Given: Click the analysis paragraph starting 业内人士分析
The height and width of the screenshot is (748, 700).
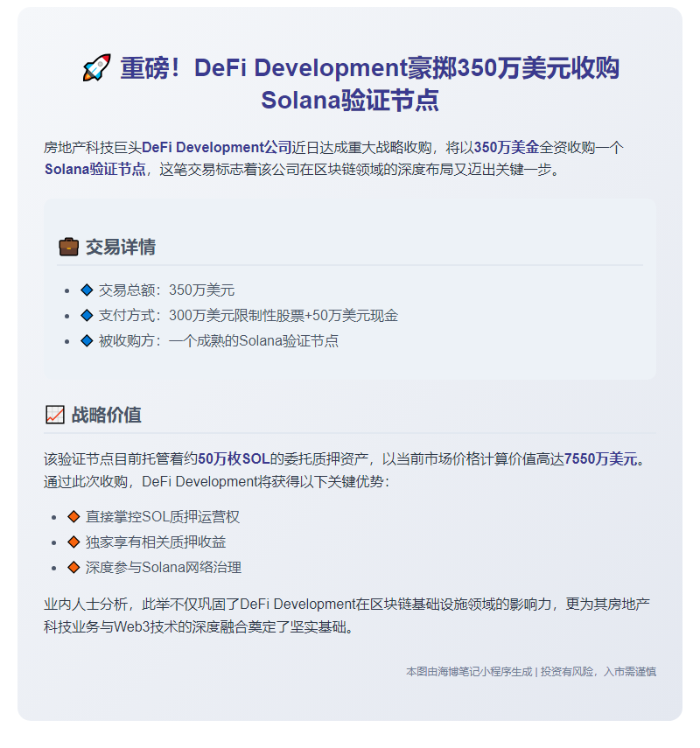Looking at the screenshot, I should (x=346, y=615).
